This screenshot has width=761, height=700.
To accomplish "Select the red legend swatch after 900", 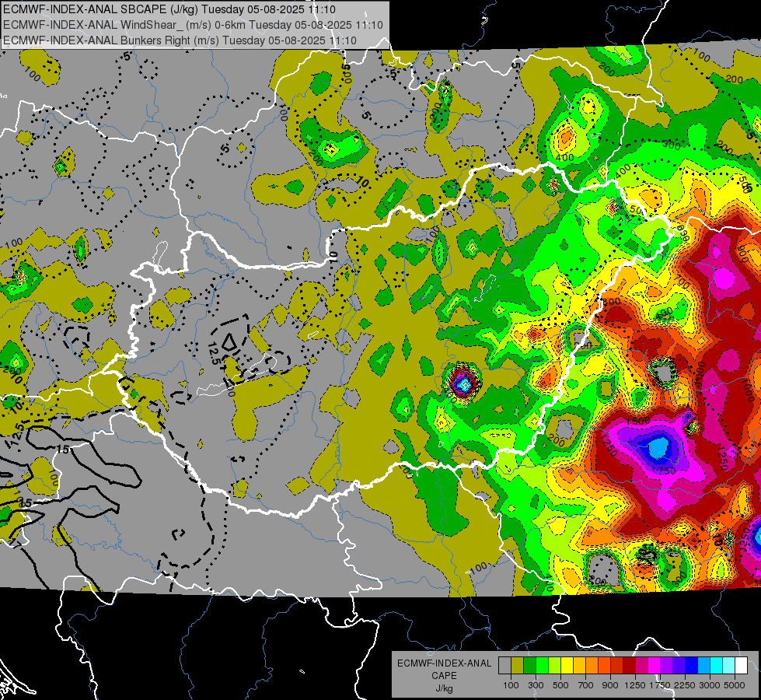I will pyautogui.click(x=617, y=666).
